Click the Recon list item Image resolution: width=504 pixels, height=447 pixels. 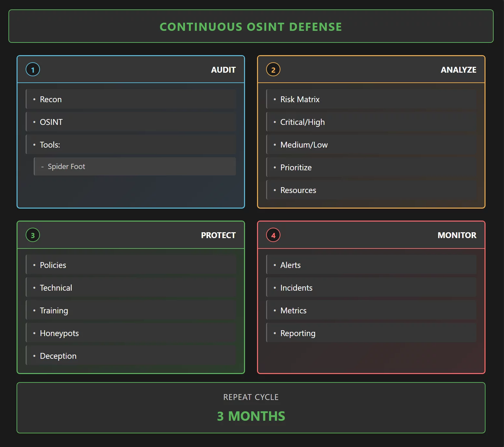(x=51, y=99)
